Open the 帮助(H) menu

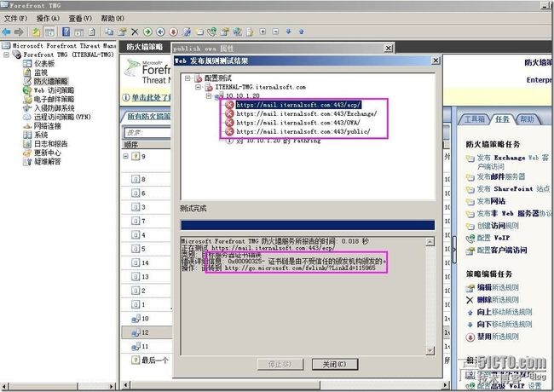(113, 19)
